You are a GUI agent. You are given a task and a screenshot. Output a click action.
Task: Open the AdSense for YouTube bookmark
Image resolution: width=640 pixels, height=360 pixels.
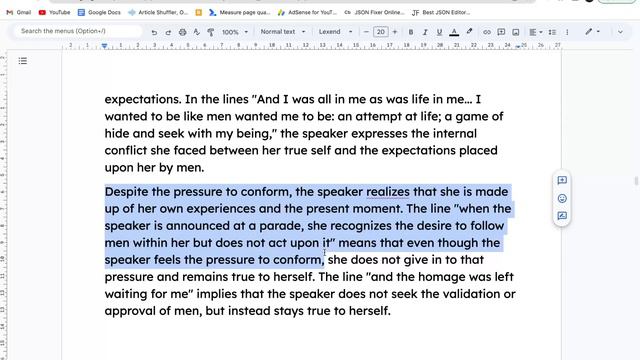coord(307,12)
